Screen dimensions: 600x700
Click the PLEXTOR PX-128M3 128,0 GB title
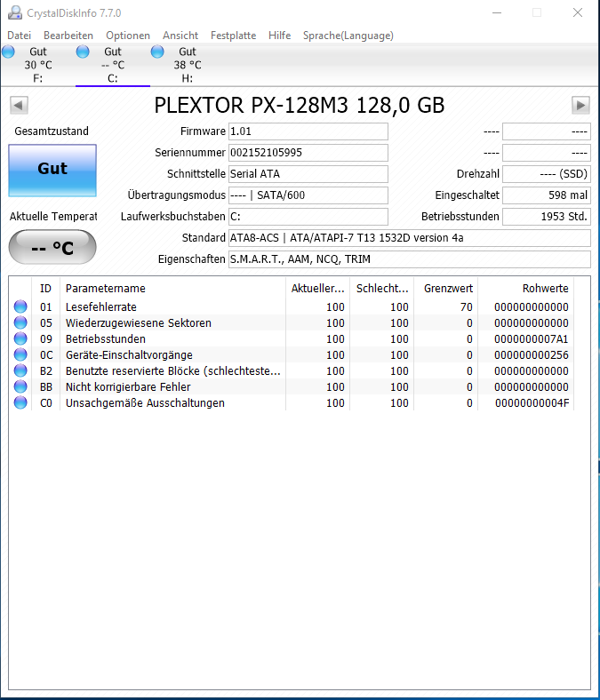(x=300, y=106)
